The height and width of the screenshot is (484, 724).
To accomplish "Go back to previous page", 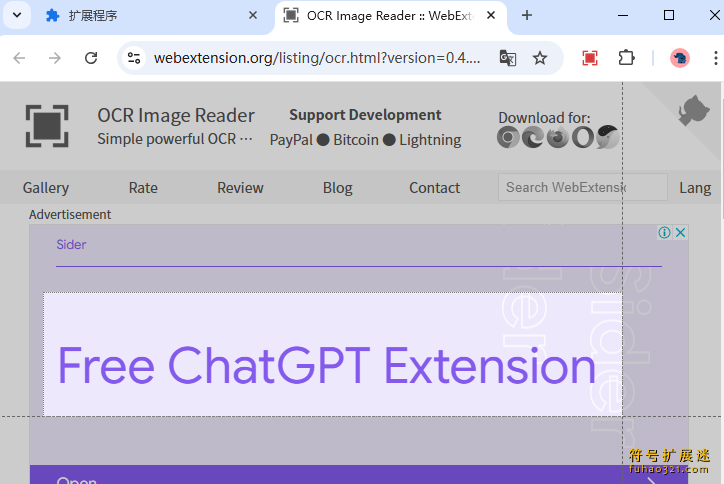I will pos(19,58).
